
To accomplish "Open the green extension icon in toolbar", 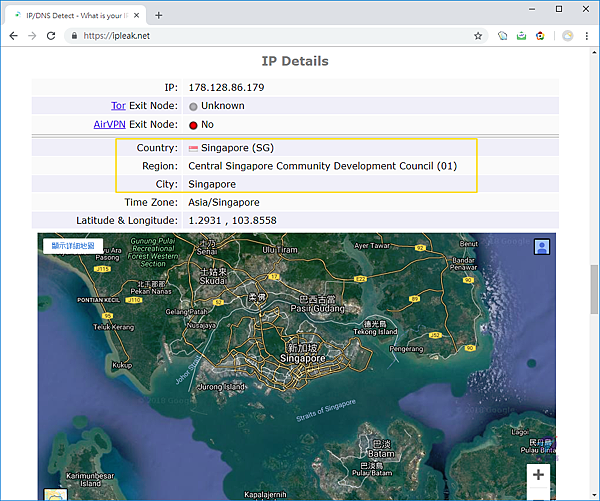I will pyautogui.click(x=521, y=36).
